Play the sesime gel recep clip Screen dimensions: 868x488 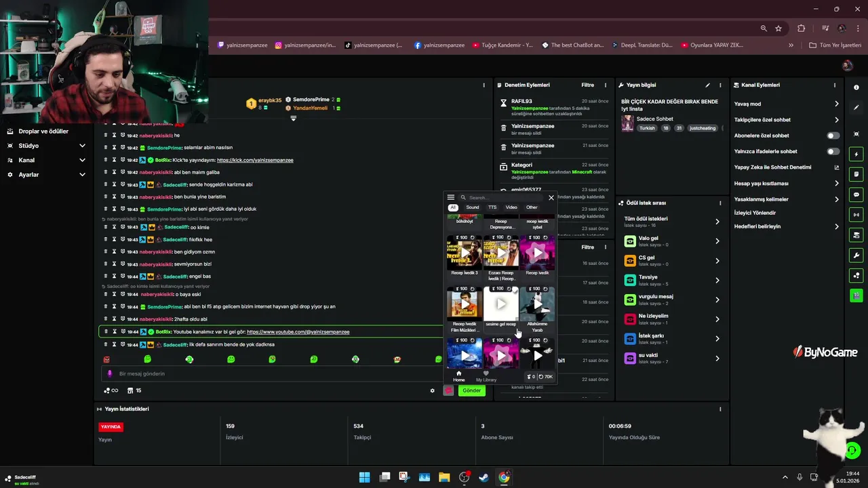click(x=500, y=304)
